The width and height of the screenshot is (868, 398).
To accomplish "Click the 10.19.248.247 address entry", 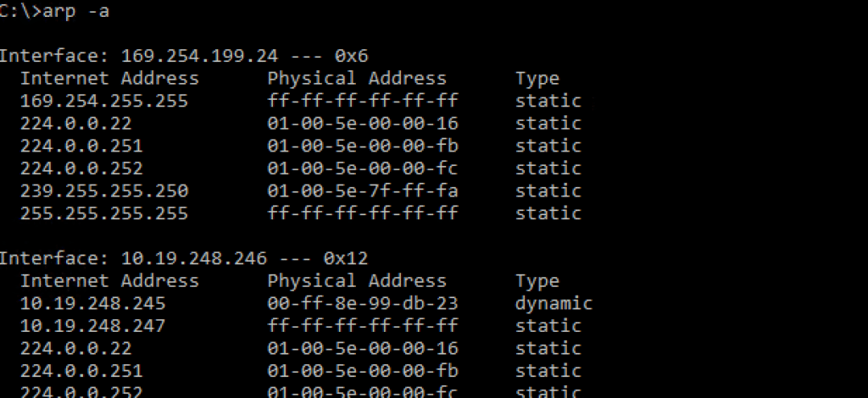I will pyautogui.click(x=93, y=326).
